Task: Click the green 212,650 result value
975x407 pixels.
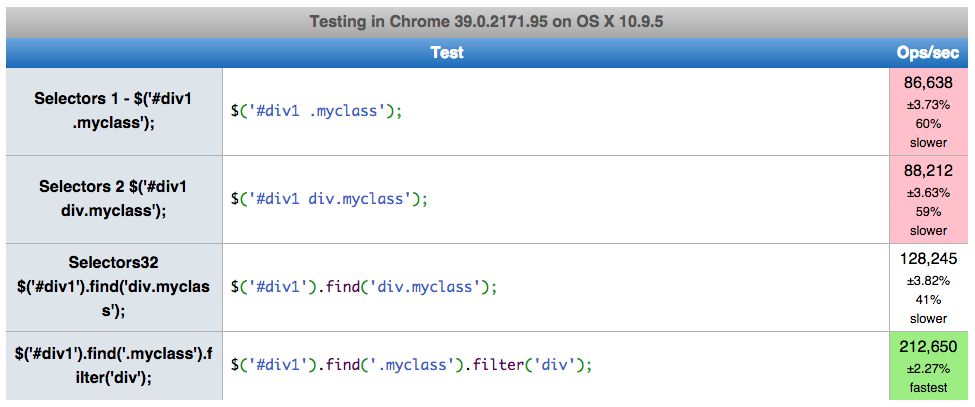Action: pos(928,346)
